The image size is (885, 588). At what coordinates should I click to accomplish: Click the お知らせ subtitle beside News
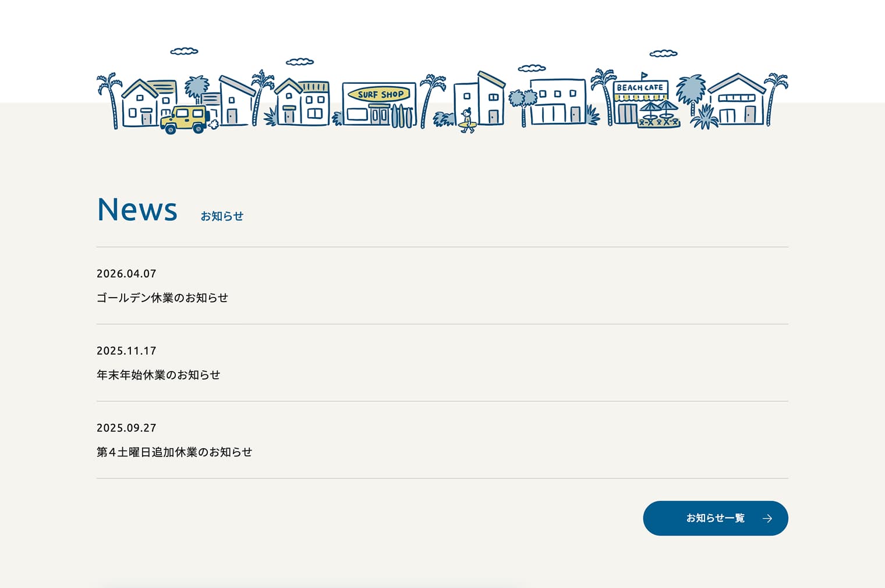pyautogui.click(x=222, y=216)
